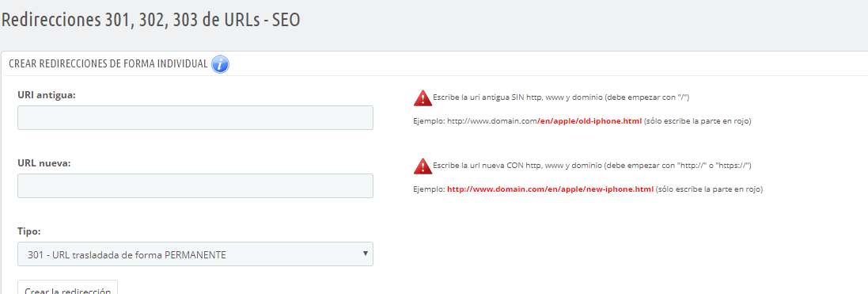This screenshot has width=868, height=294.
Task: Click the Crear la redirección button
Action: pos(67,288)
